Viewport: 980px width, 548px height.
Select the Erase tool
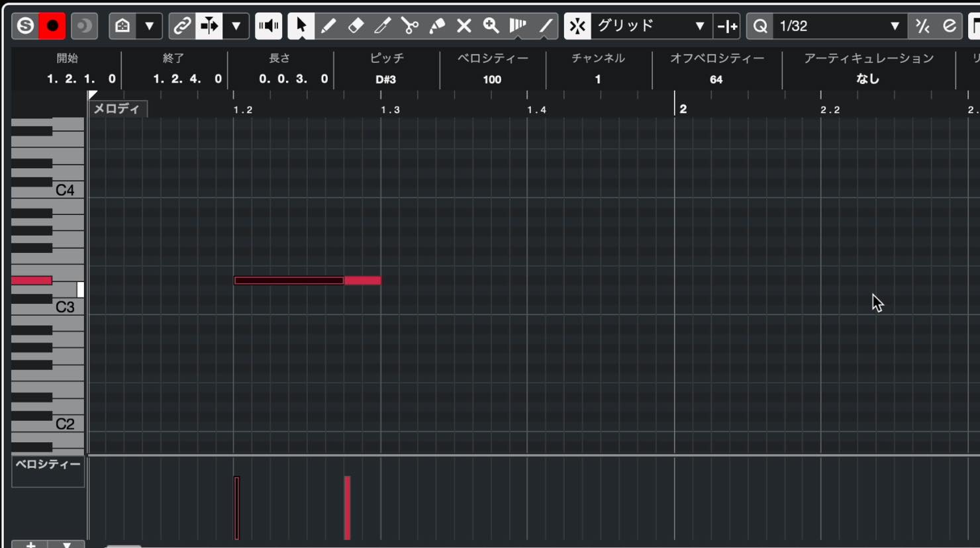356,26
